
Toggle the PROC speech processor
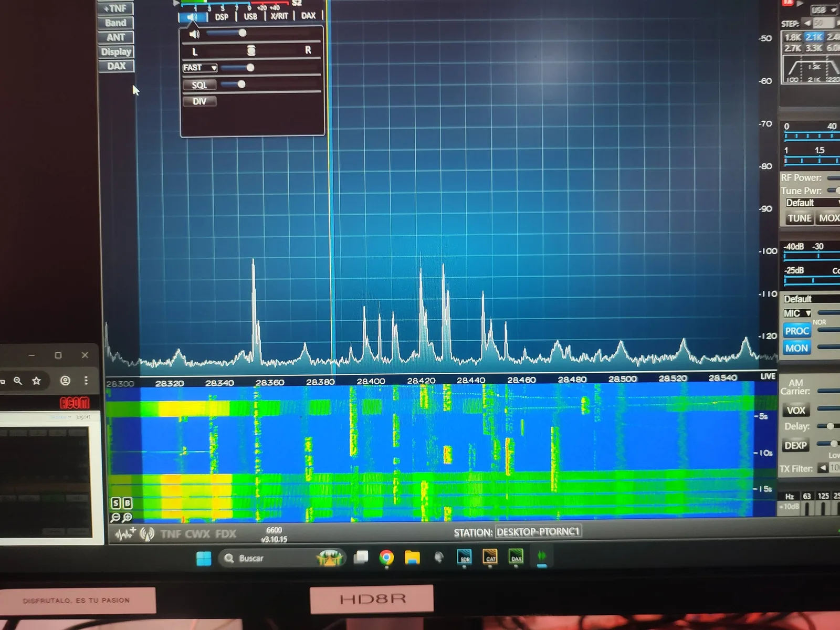796,331
